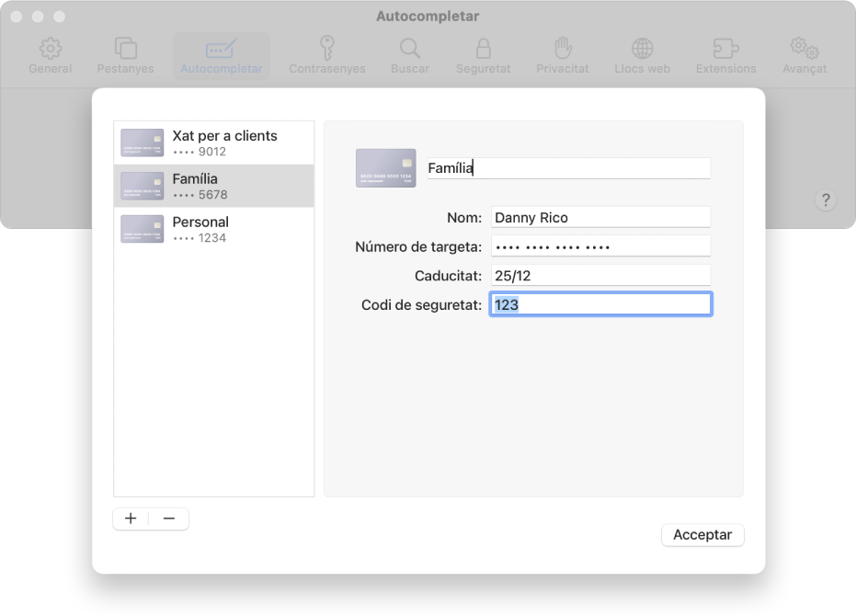This screenshot has width=856, height=616.
Task: Add a new card with plus button
Action: pyautogui.click(x=131, y=519)
